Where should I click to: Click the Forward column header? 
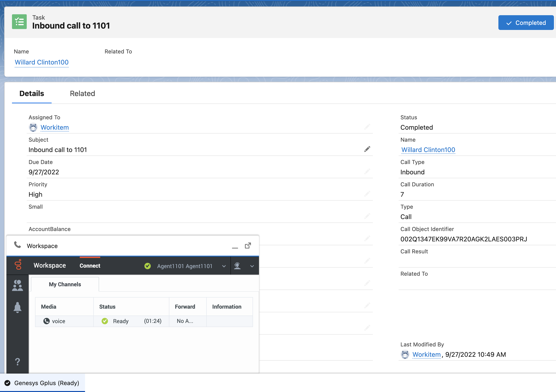coord(188,307)
